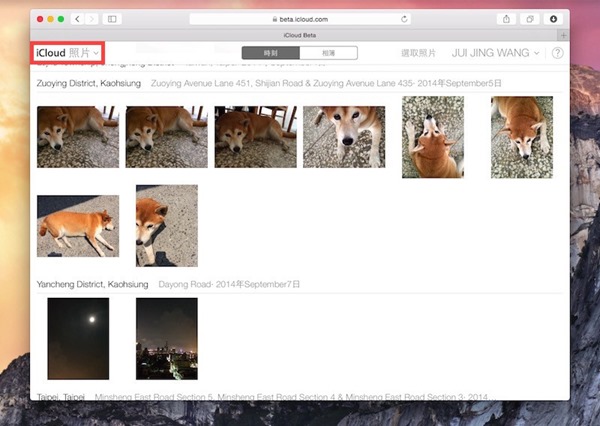Viewport: 600px width, 426px height.
Task: Click the 選取照片 select photos button
Action: tap(418, 53)
